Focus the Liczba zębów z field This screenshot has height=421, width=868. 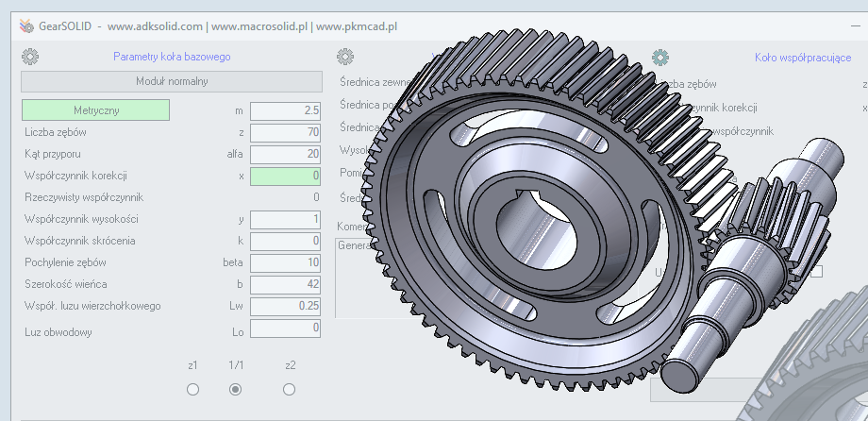tap(286, 132)
